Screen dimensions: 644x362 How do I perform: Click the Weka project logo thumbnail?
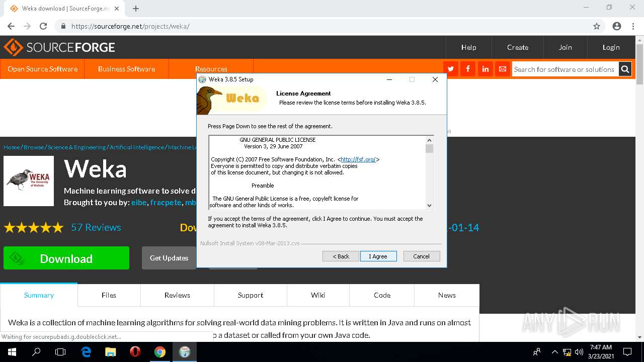tap(29, 181)
